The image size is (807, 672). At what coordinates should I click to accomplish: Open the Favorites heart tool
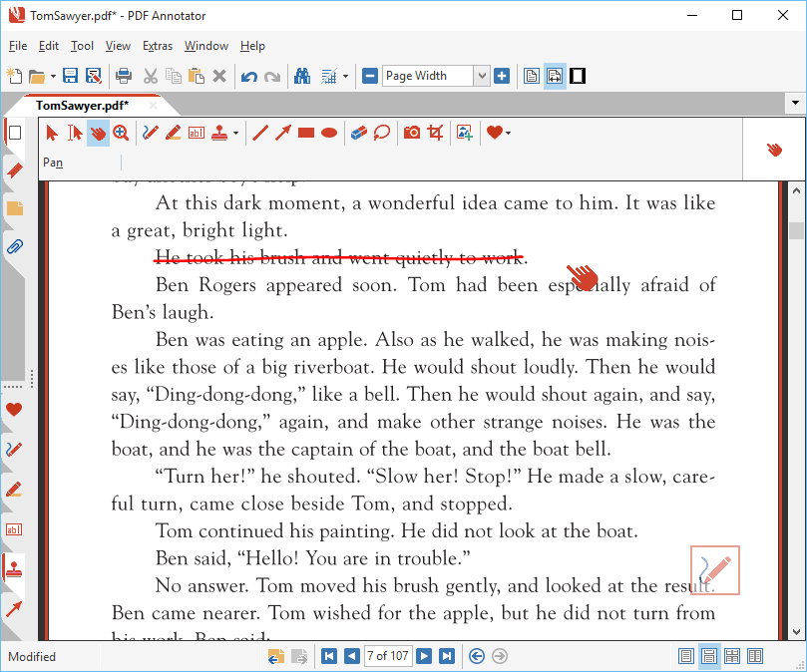click(x=494, y=133)
